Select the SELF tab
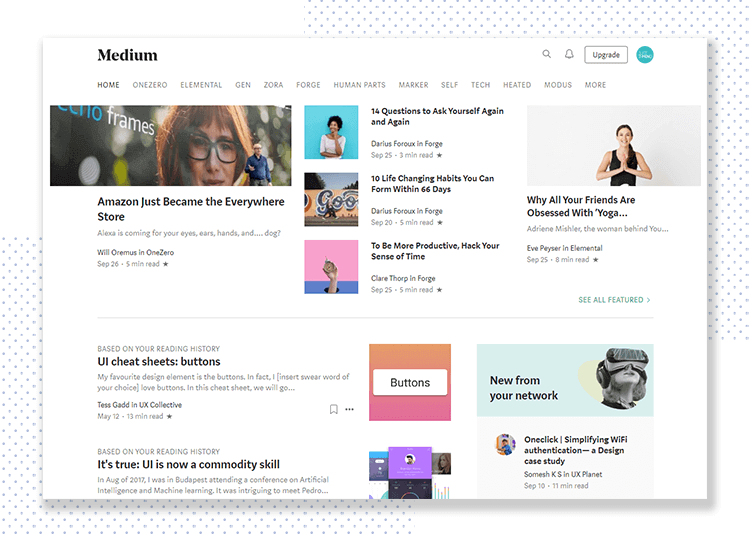Image resolution: width=750 pixels, height=536 pixels. [x=449, y=85]
